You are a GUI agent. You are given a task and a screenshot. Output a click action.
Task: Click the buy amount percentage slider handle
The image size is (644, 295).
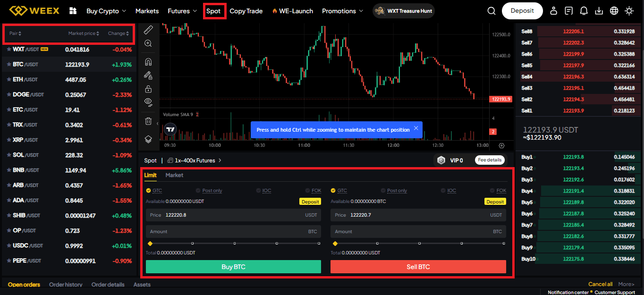pyautogui.click(x=150, y=244)
